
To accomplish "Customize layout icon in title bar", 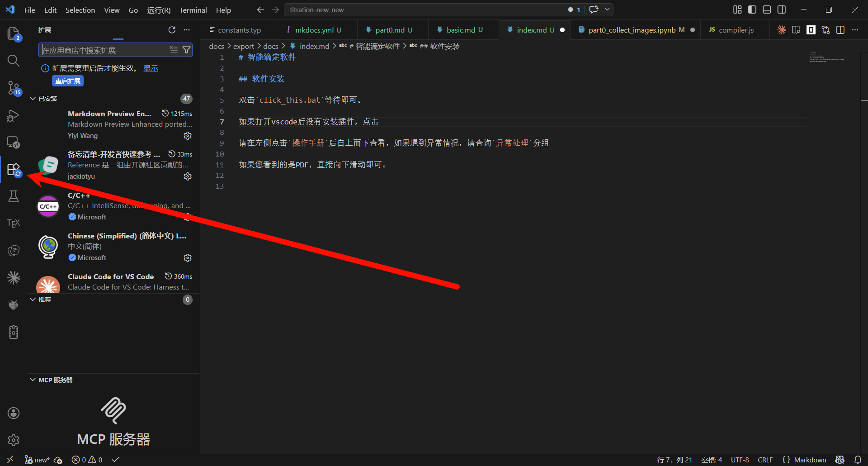I will tap(737, 10).
